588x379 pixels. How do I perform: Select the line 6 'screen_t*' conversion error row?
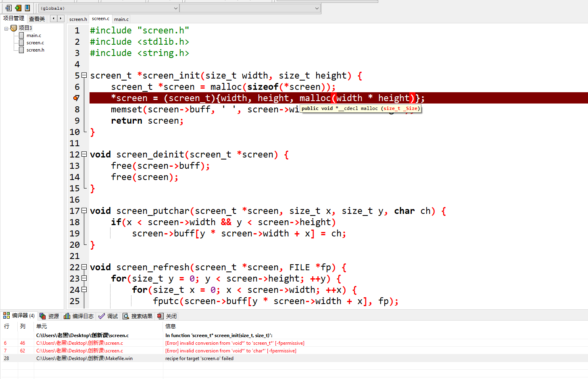294,343
